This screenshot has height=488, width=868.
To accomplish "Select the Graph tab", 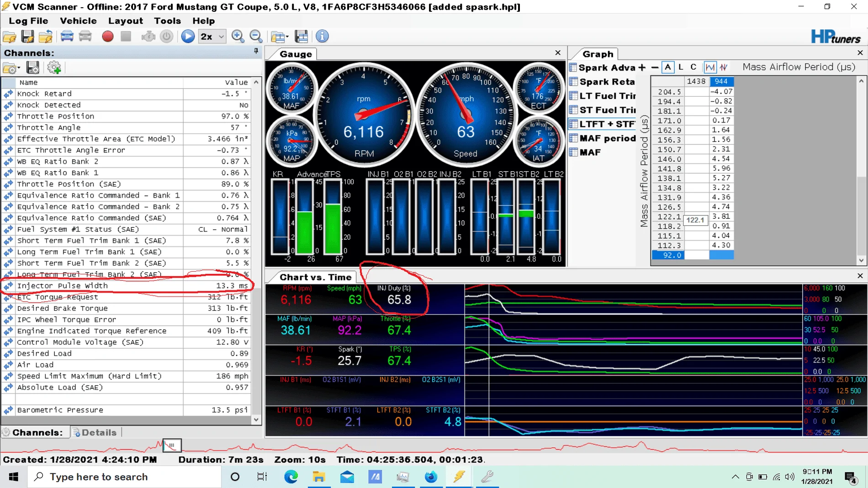I will pos(598,54).
